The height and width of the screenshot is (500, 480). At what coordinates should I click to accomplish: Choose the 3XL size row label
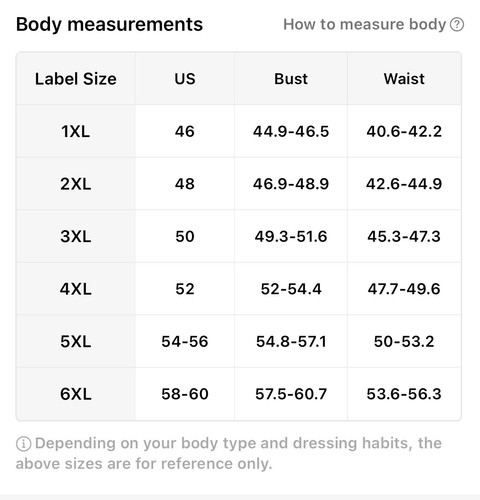pyautogui.click(x=76, y=236)
